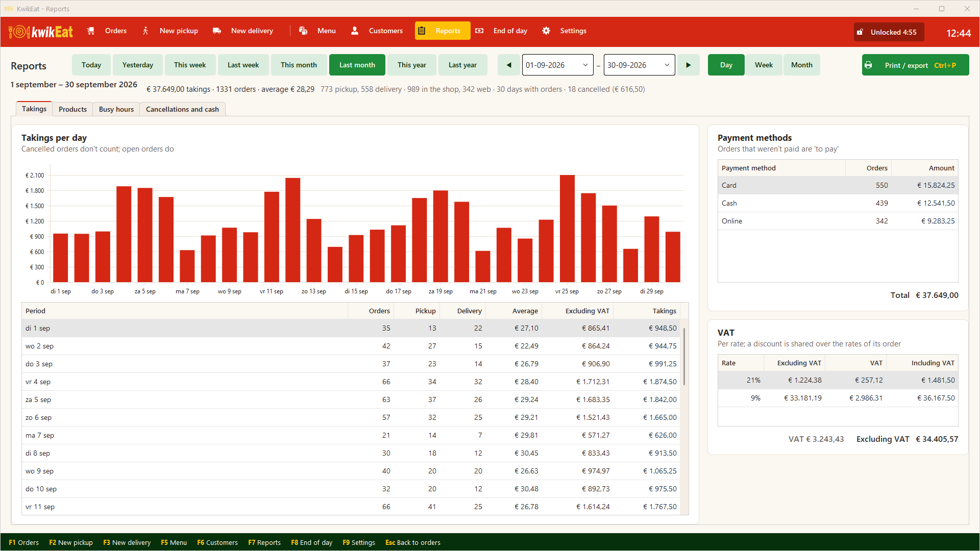The width and height of the screenshot is (980, 551).
Task: Click the tallest bar, on 25 sep
Action: click(567, 229)
